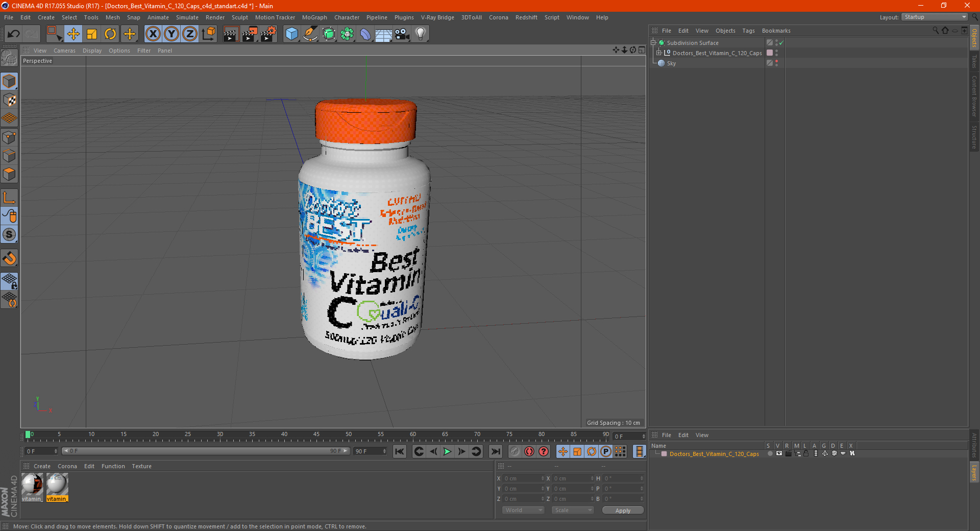Enable Axis mode in left toolbar

[9, 198]
